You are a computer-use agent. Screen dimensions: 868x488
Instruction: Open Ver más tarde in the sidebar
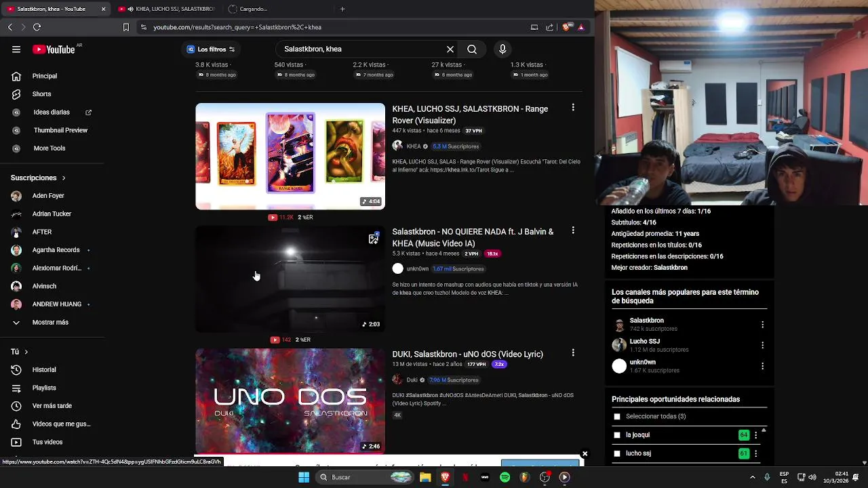[x=52, y=406]
